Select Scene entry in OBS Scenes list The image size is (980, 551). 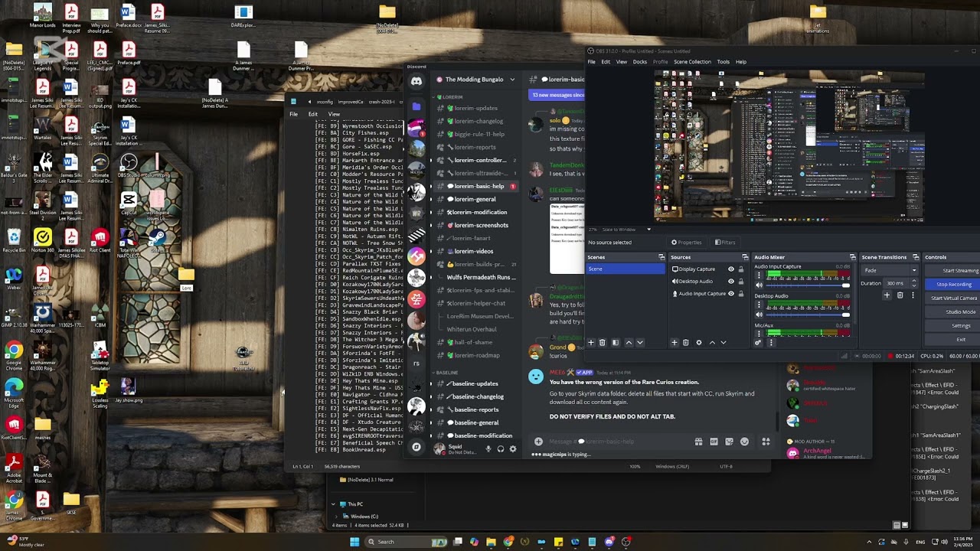626,269
